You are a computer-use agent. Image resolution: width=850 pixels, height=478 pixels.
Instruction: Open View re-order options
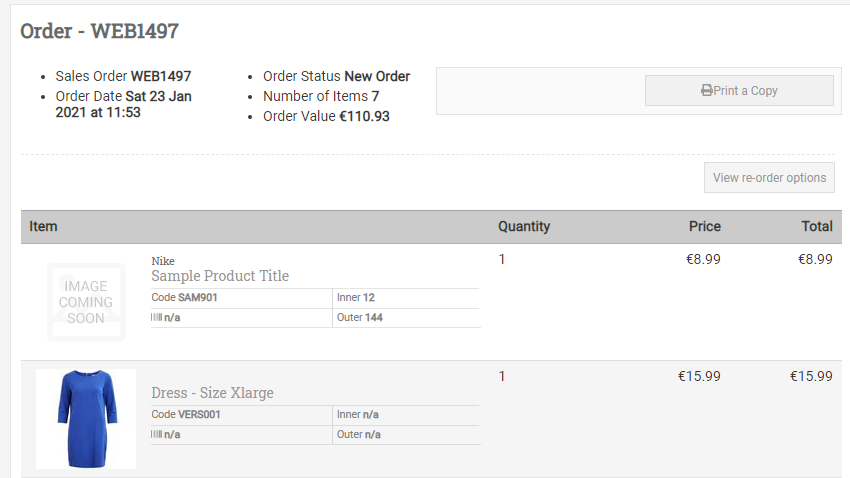tap(769, 178)
